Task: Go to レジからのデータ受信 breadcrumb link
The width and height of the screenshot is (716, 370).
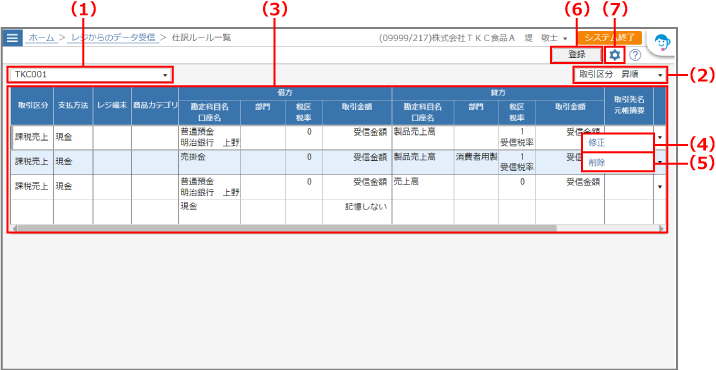Action: tap(113, 38)
